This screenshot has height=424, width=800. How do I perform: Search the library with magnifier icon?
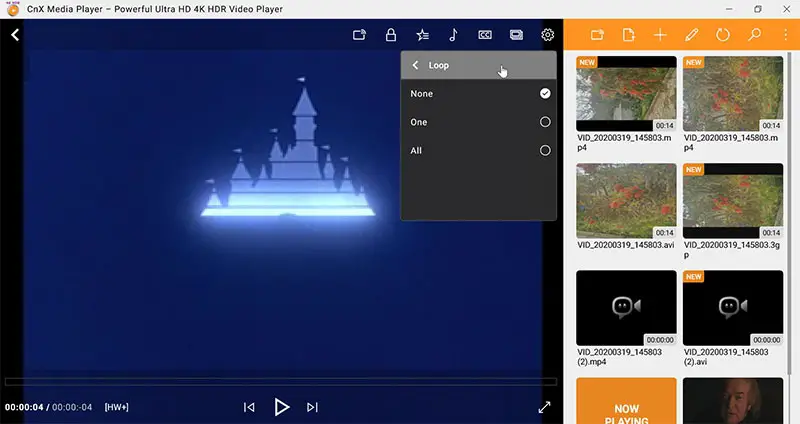754,35
